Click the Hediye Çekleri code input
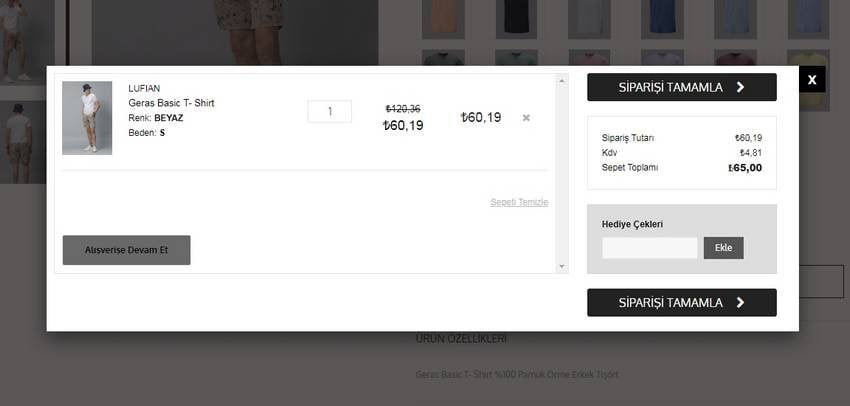 click(650, 248)
